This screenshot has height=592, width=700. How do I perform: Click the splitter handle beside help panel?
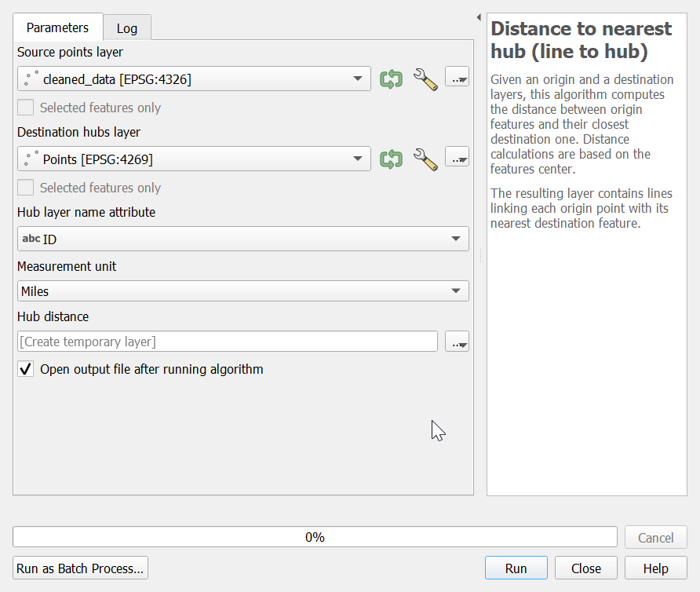[x=480, y=255]
